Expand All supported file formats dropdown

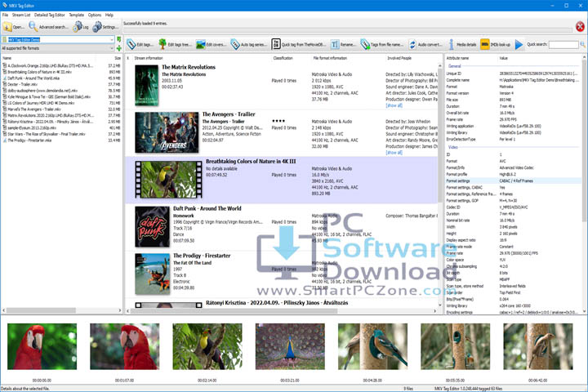click(x=112, y=48)
